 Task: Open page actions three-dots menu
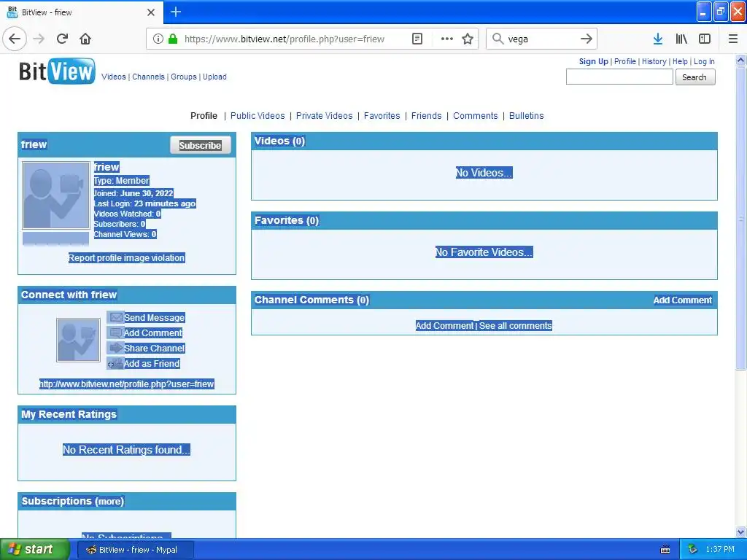click(x=447, y=39)
